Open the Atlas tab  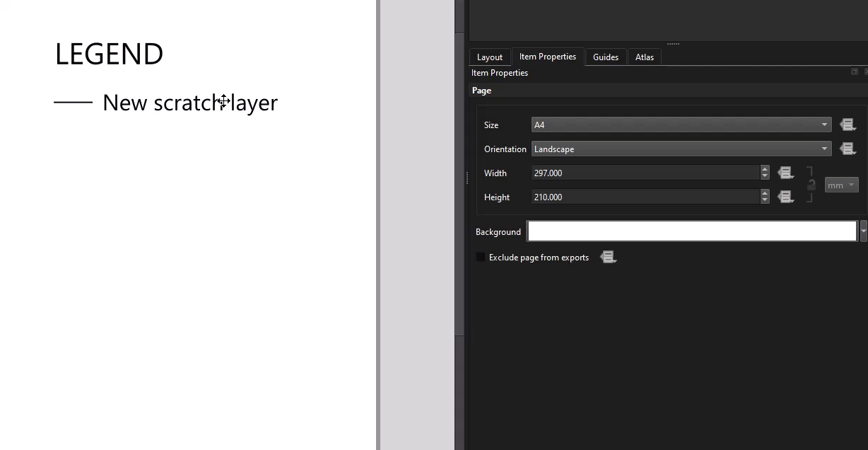point(644,57)
